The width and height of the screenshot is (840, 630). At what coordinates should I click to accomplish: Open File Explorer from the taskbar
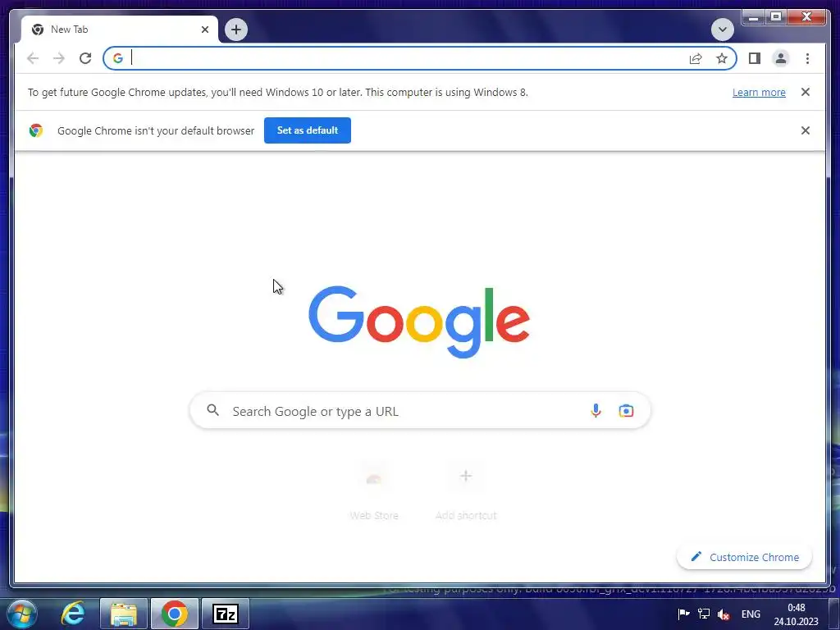pos(124,614)
